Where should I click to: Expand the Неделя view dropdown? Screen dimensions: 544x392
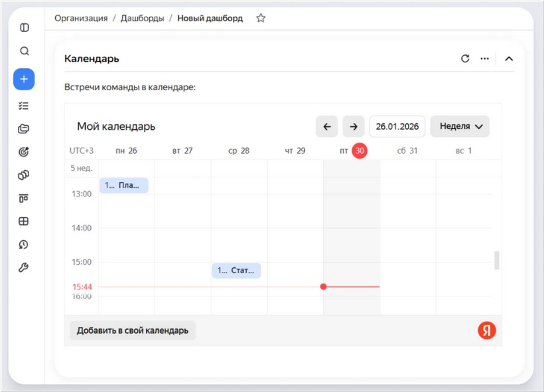(x=460, y=126)
